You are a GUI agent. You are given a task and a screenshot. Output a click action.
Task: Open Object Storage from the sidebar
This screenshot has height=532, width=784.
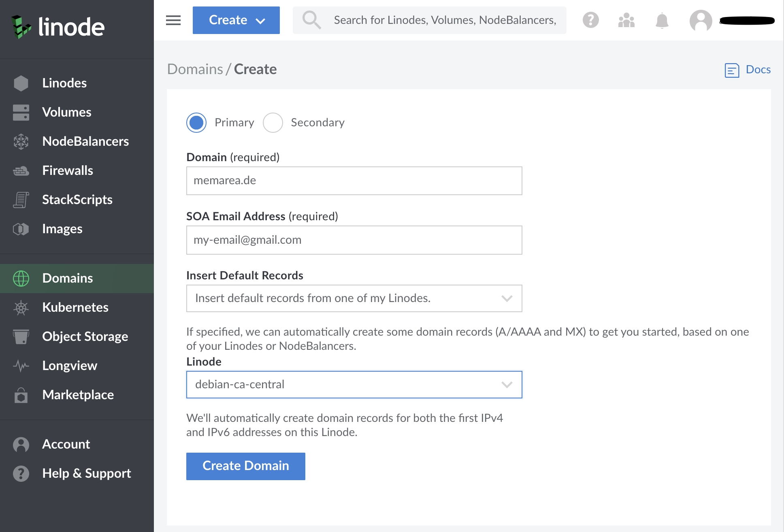[x=85, y=336]
